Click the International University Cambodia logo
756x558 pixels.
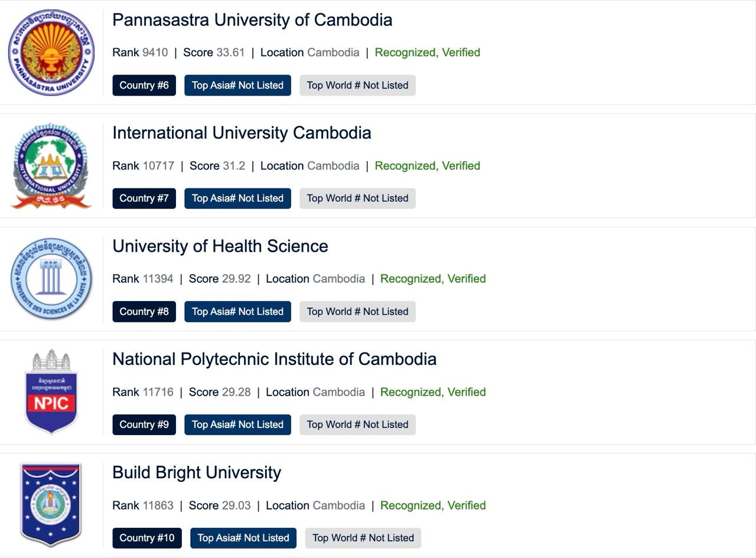click(51, 166)
